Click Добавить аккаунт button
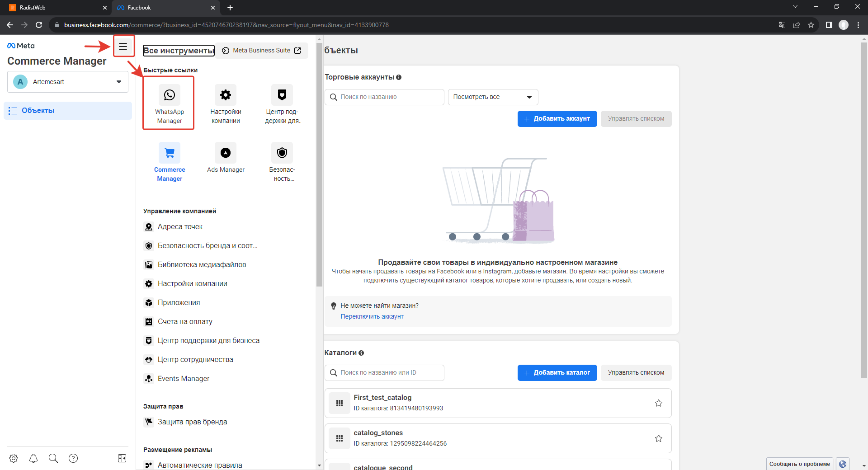This screenshot has height=470, width=868. (x=557, y=119)
